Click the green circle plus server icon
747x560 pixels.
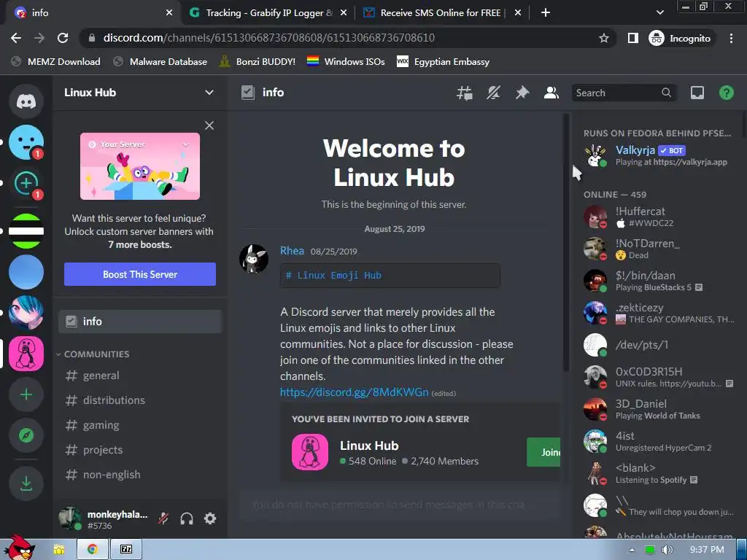click(x=26, y=183)
